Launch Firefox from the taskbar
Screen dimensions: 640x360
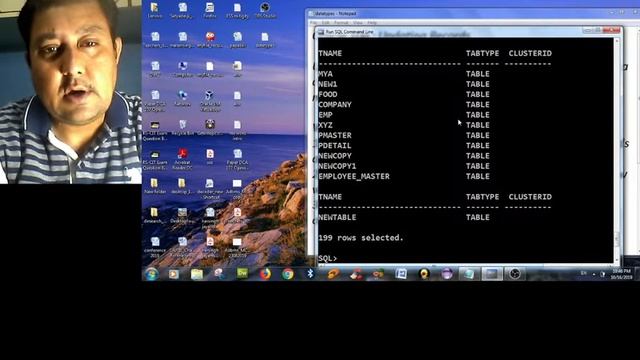pos(265,273)
